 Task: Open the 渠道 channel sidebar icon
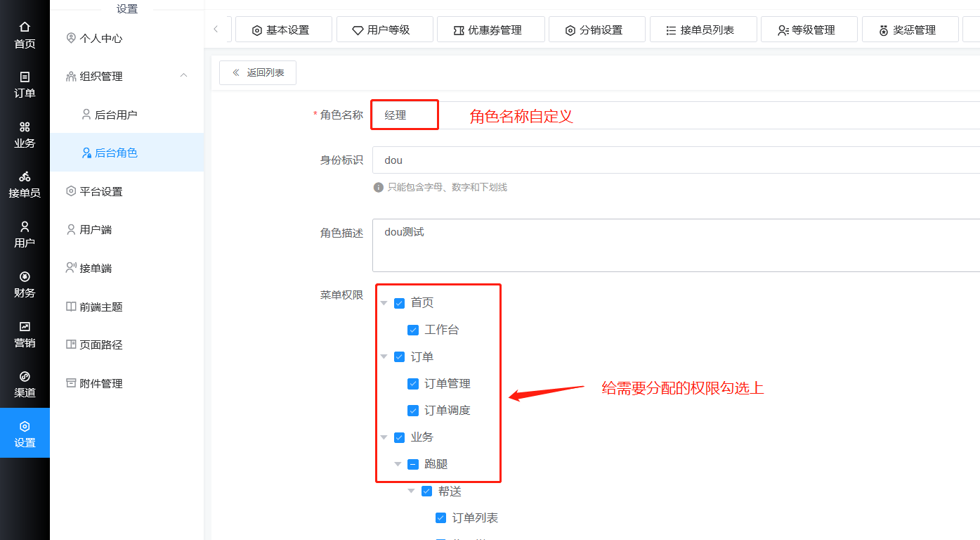point(25,376)
